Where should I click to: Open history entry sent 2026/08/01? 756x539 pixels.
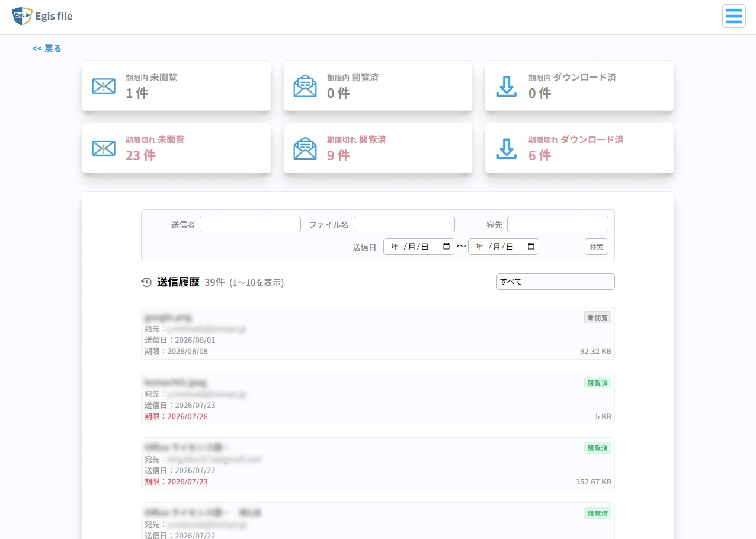click(x=378, y=333)
